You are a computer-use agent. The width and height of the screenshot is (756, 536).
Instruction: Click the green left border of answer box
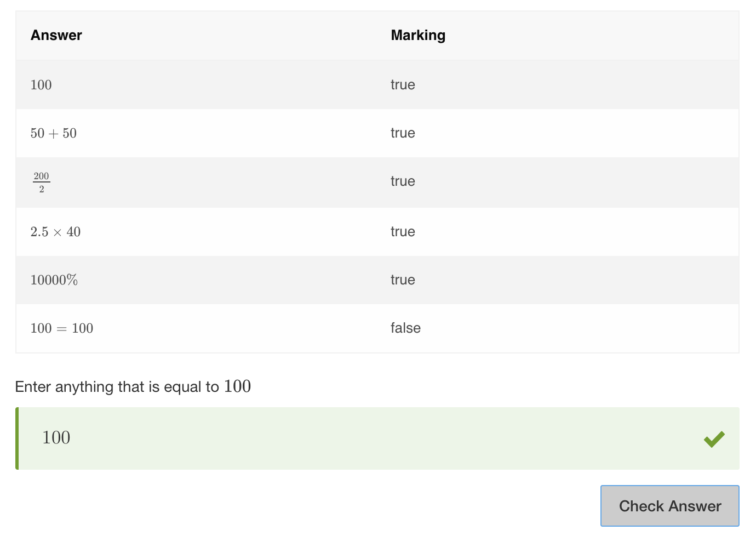click(17, 438)
